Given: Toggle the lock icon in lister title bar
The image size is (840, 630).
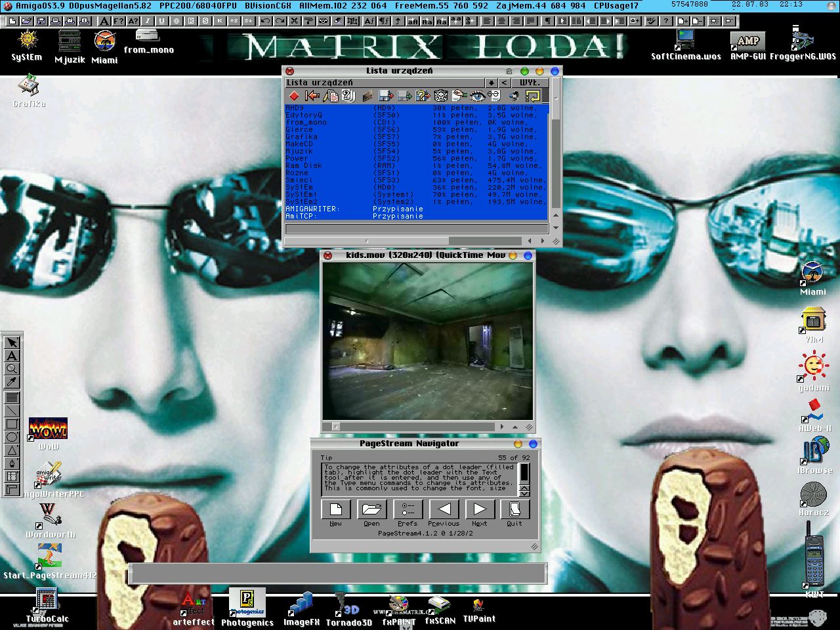Looking at the screenshot, I should (509, 71).
